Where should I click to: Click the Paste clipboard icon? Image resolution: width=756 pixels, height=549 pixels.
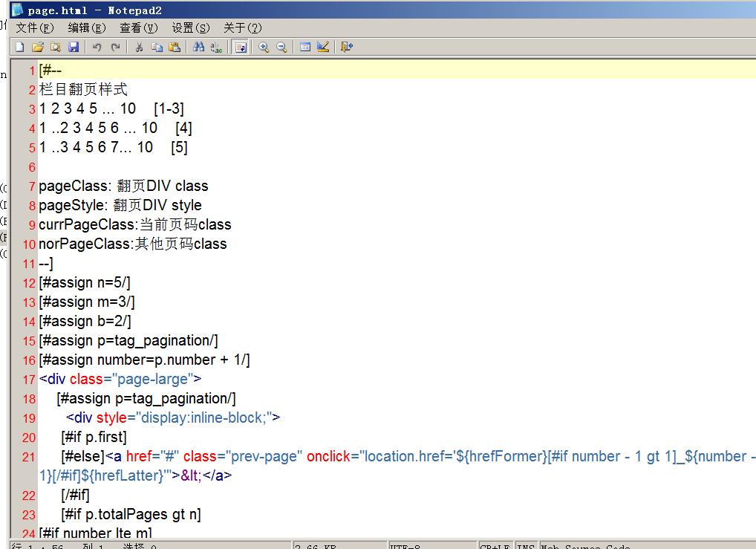(175, 47)
